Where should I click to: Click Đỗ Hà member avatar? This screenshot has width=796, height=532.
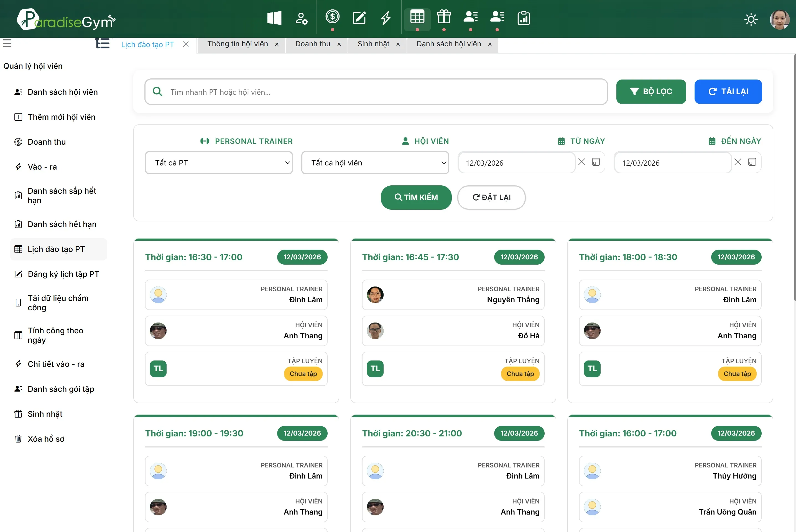click(x=375, y=331)
